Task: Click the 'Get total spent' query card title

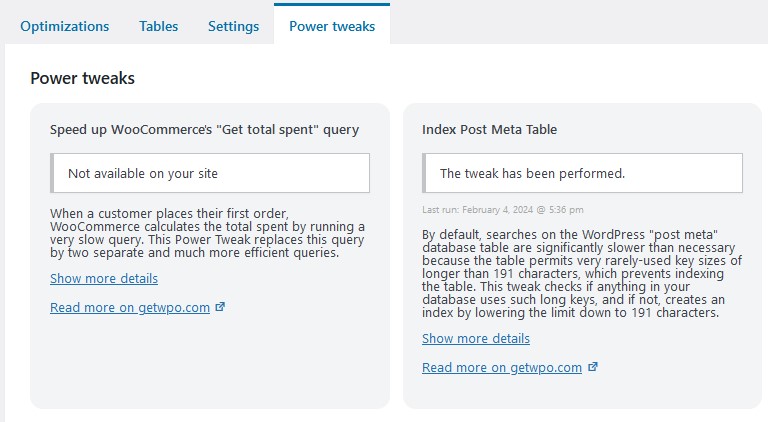Action: coord(204,130)
